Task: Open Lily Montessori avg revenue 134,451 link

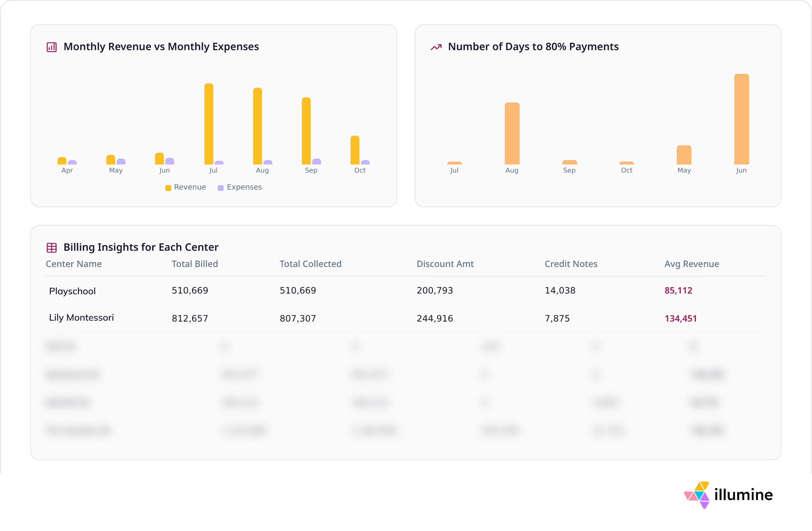Action: [680, 318]
